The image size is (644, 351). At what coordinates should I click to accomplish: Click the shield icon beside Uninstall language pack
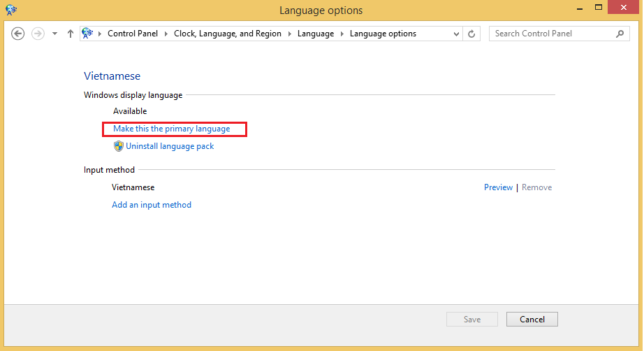pos(118,146)
